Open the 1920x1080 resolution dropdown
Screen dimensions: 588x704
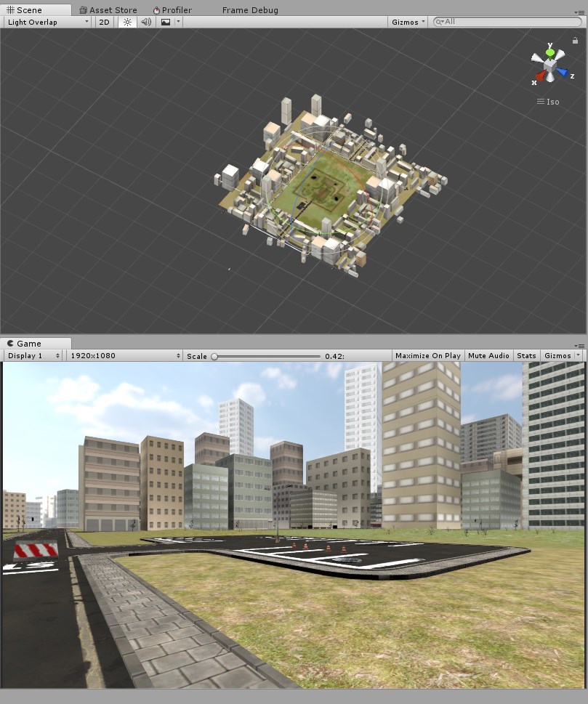[124, 355]
